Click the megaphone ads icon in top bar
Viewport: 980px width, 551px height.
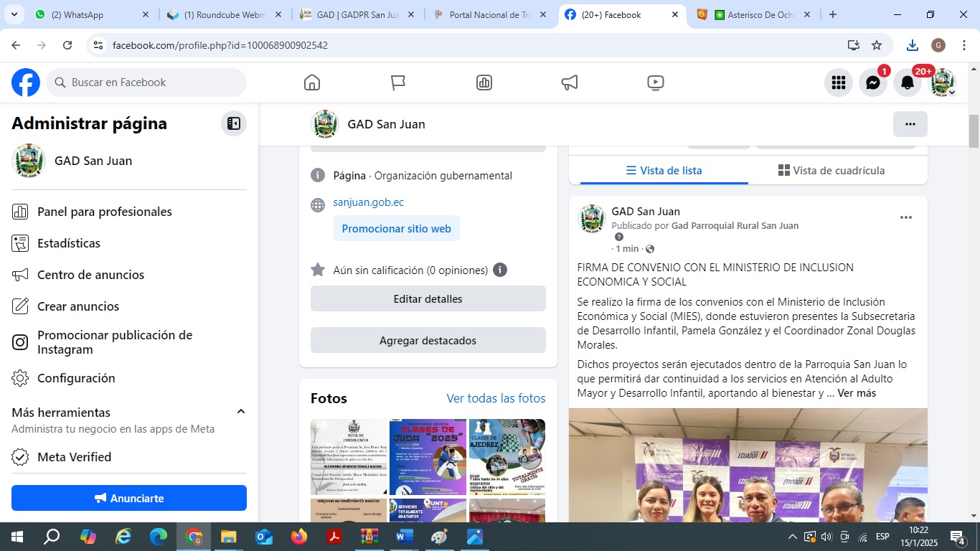570,83
